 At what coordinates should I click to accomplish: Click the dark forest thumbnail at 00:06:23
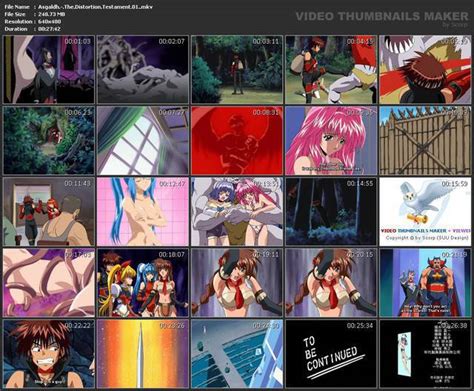click(x=49, y=140)
